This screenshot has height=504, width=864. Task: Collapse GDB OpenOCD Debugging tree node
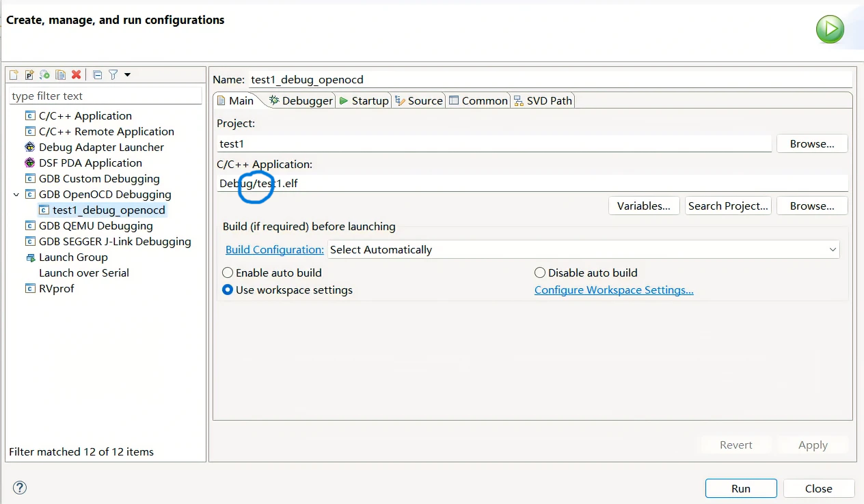16,195
